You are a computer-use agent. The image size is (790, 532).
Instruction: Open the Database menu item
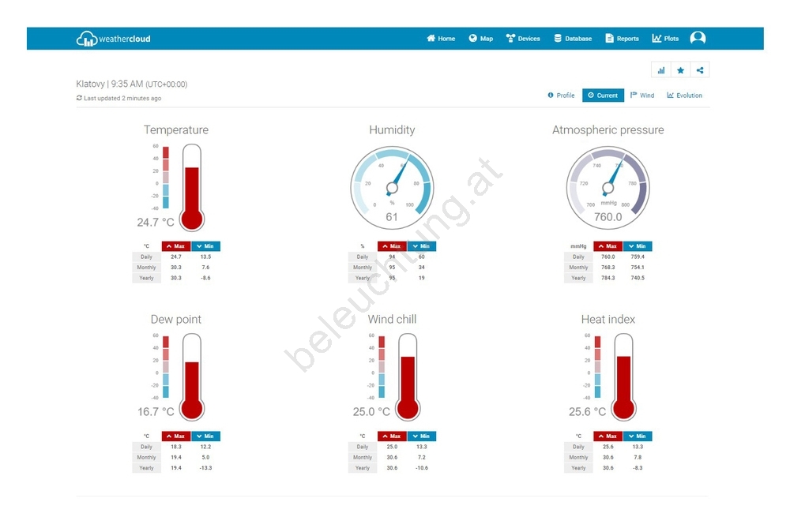click(x=573, y=39)
